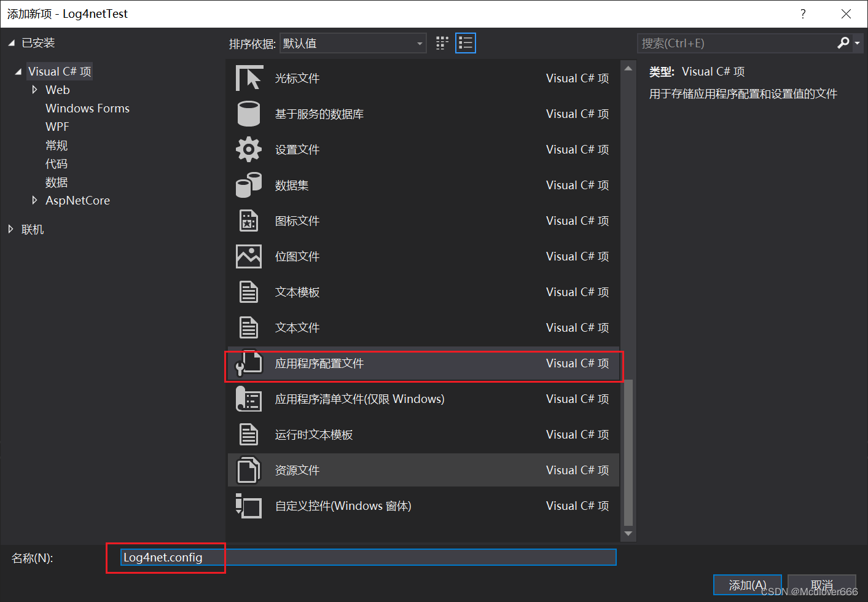Select the 已安装 section label

[38, 43]
